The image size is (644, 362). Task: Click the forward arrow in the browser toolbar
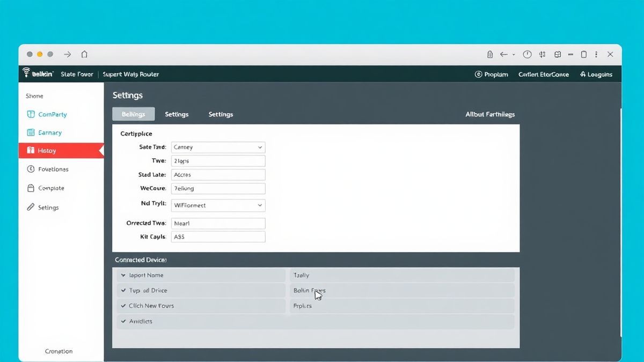tap(68, 54)
